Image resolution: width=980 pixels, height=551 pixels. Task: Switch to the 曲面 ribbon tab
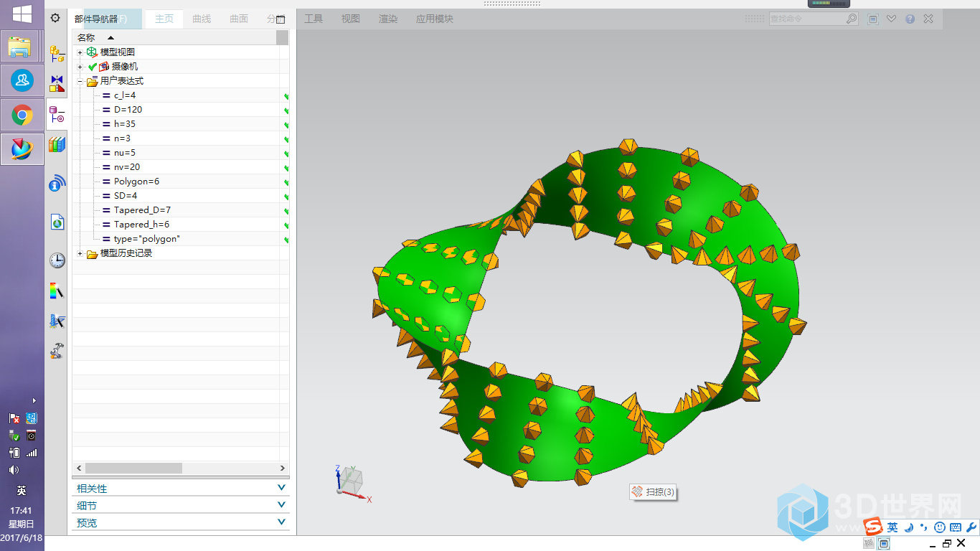(x=239, y=19)
